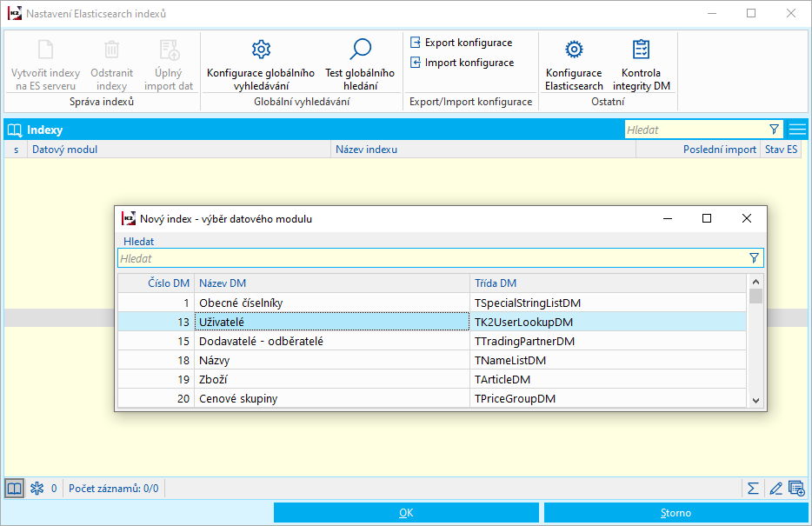Screen dimensions: 812x526
Task: Open hamburger menu in Indexy header
Action: click(x=797, y=130)
